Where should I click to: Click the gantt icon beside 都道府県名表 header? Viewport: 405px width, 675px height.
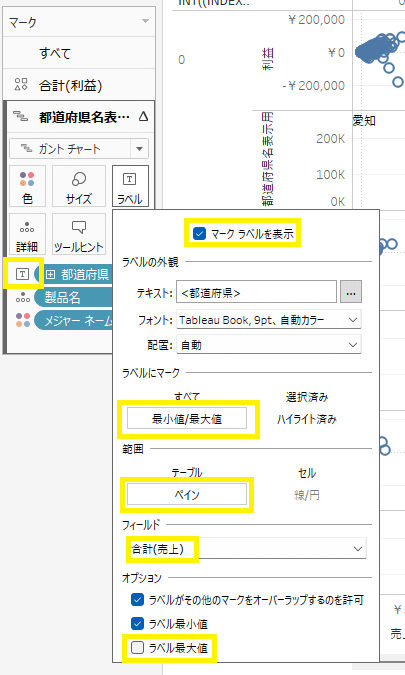click(x=20, y=116)
